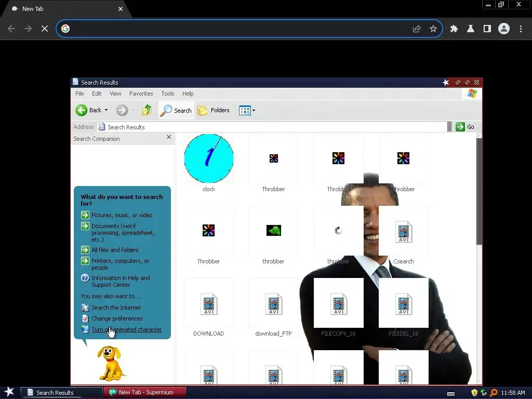Toggle the browser side panel icon
Image resolution: width=532 pixels, height=399 pixels.
[487, 29]
